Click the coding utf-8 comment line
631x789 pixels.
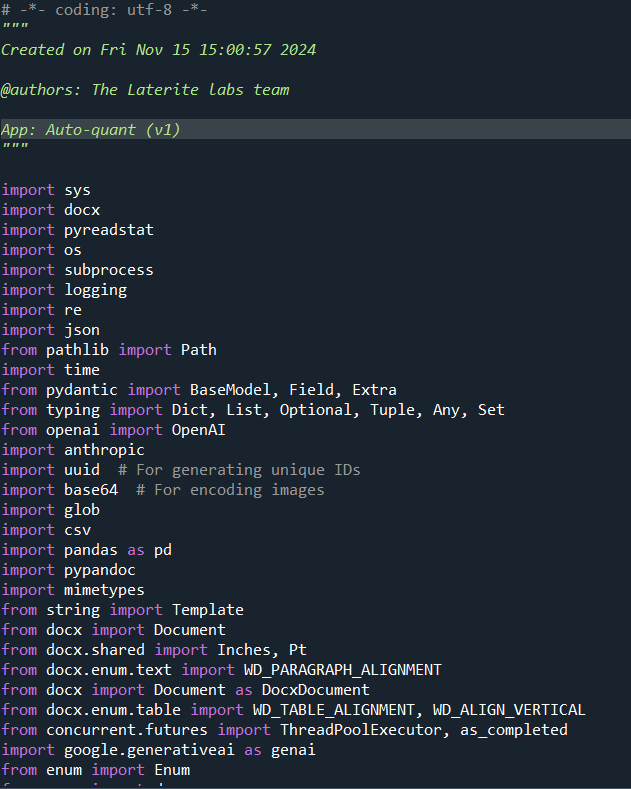(104, 10)
